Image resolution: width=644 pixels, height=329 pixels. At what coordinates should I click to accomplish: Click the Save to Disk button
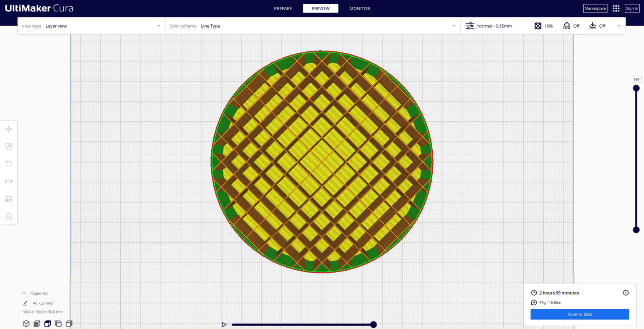[x=579, y=314]
